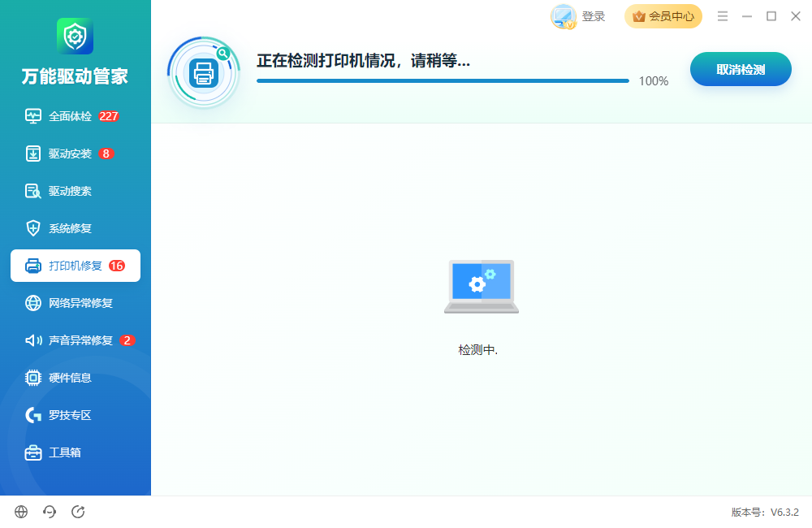
Task: Click the red 16 badge on 打印机修复
Action: click(x=117, y=266)
